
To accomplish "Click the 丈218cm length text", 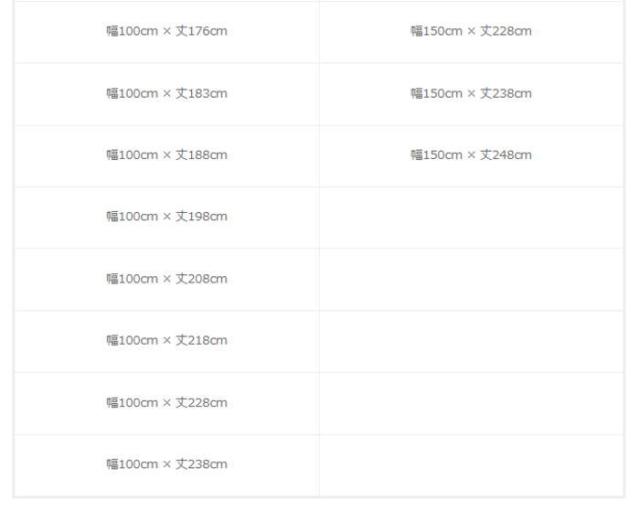I will coord(203,341).
